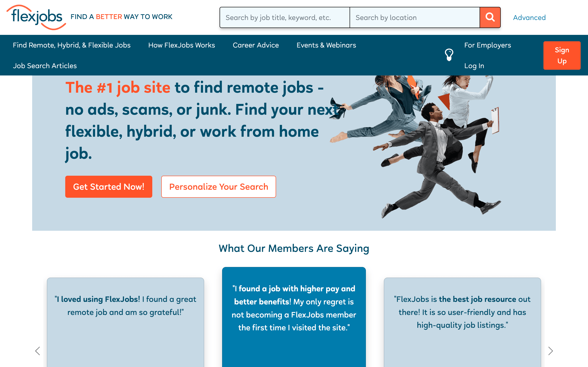Screen dimensions: 588x367
Task: Click the 'Job Search Articles' expander
Action: point(45,66)
